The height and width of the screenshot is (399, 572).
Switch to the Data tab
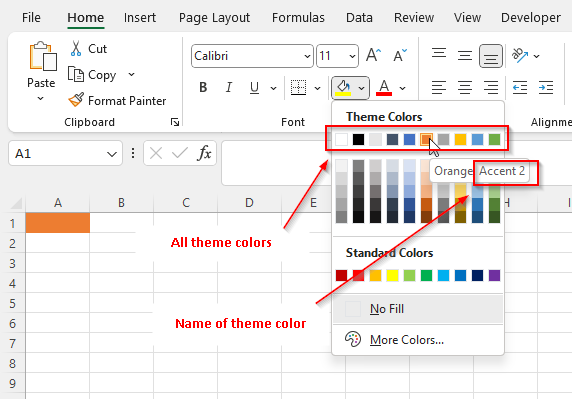(x=359, y=18)
